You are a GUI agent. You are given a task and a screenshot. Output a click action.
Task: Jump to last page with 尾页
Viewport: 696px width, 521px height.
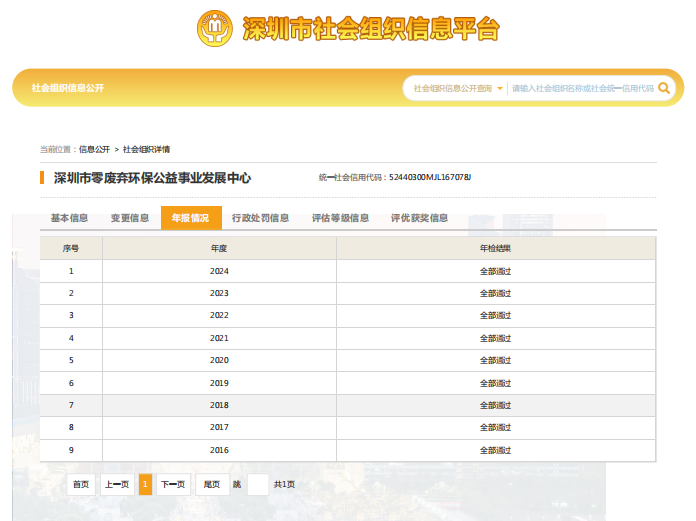212,485
